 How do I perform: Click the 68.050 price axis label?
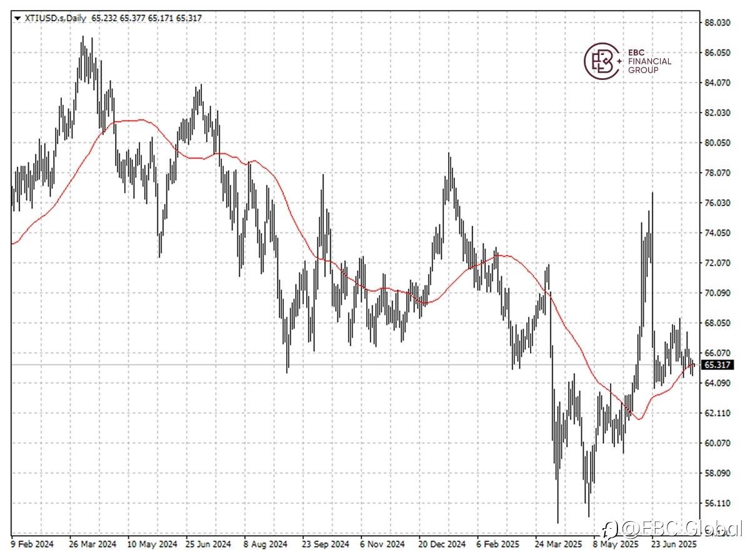tap(717, 322)
